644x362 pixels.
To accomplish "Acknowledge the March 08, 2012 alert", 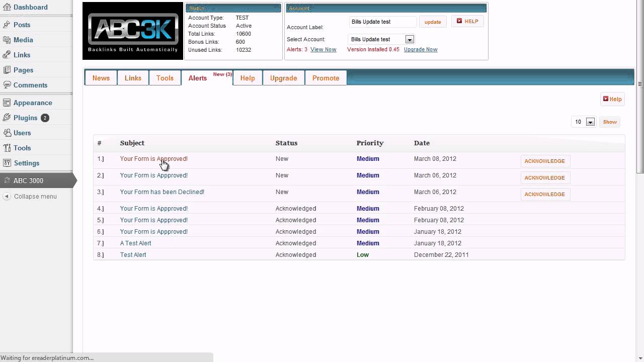I will coord(545,161).
